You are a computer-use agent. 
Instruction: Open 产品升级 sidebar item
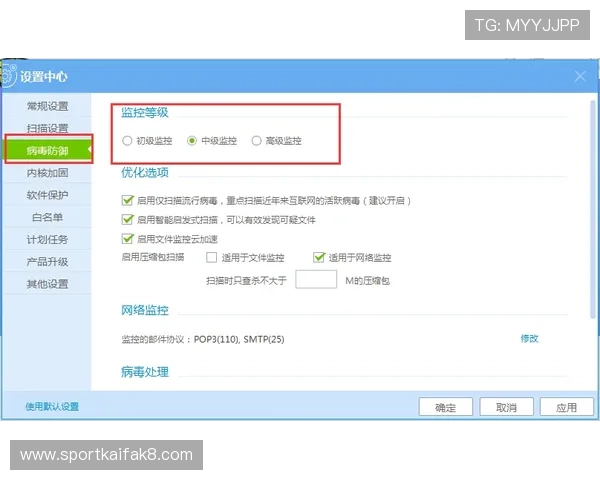point(47,261)
